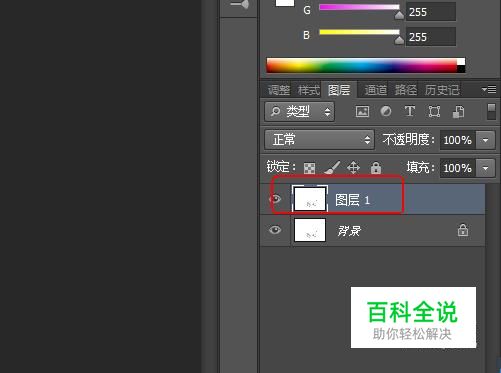Lock layer position move icon
501x373 pixels.
click(x=353, y=167)
